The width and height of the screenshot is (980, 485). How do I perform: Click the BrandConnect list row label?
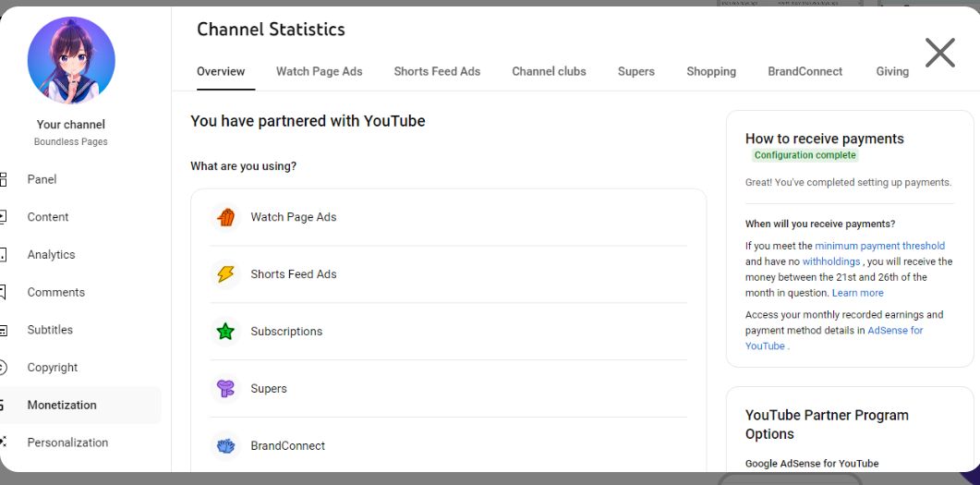[x=287, y=445]
